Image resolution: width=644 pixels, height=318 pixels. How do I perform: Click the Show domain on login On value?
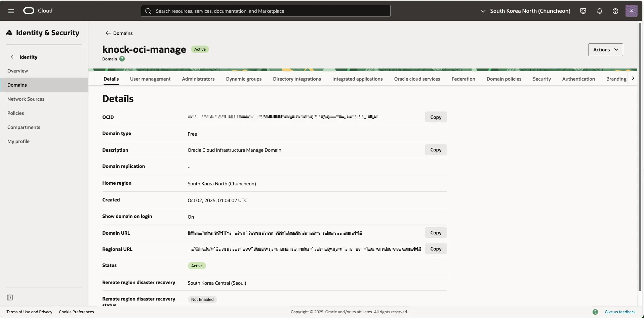click(x=191, y=217)
